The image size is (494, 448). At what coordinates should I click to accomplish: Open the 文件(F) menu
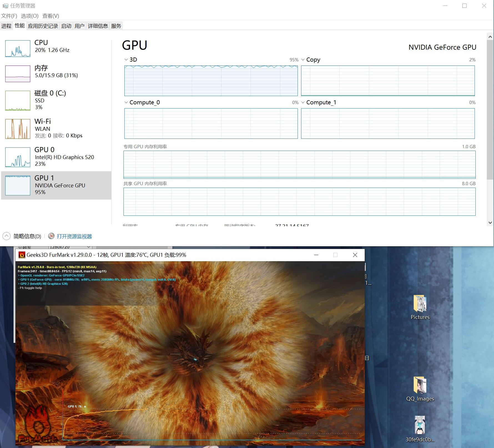[x=9, y=16]
